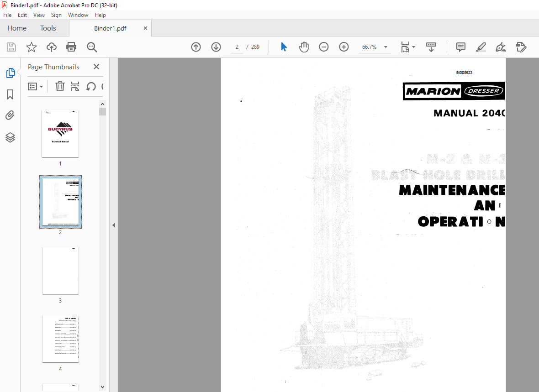Viewport: 539px width, 392px height.
Task: Zoom out with minus button
Action: [324, 47]
